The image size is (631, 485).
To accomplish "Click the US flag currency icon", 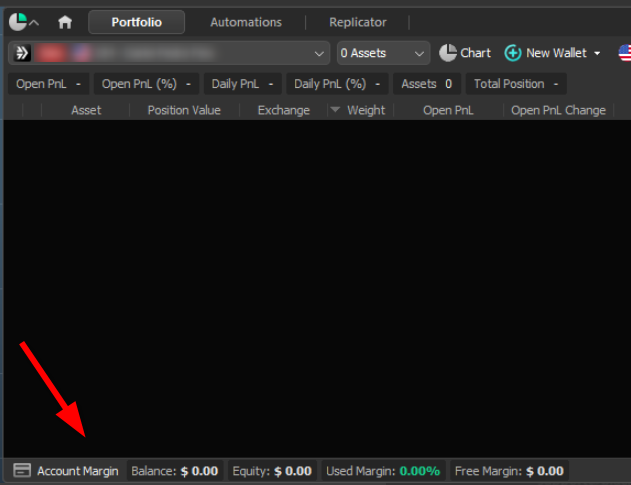I will [625, 53].
